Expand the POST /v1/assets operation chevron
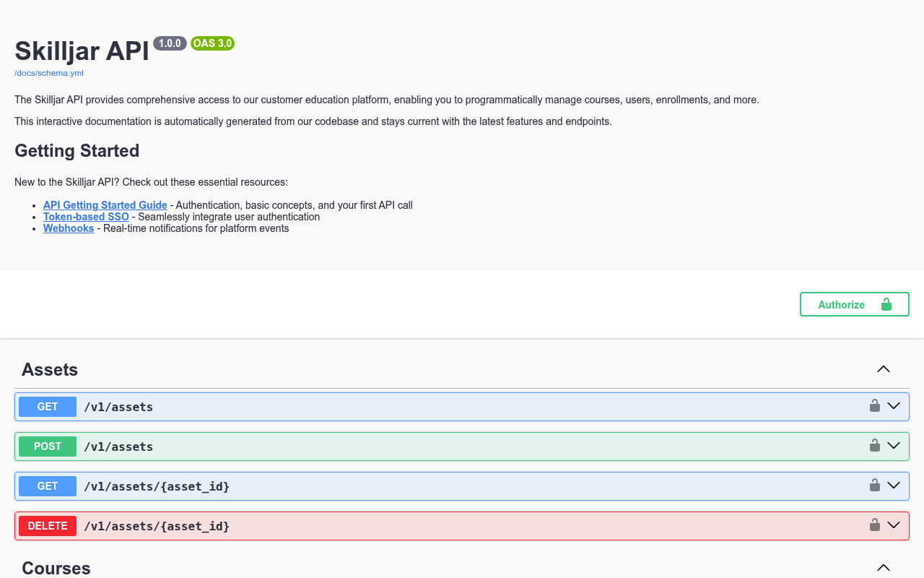The height and width of the screenshot is (578, 924). [x=894, y=446]
